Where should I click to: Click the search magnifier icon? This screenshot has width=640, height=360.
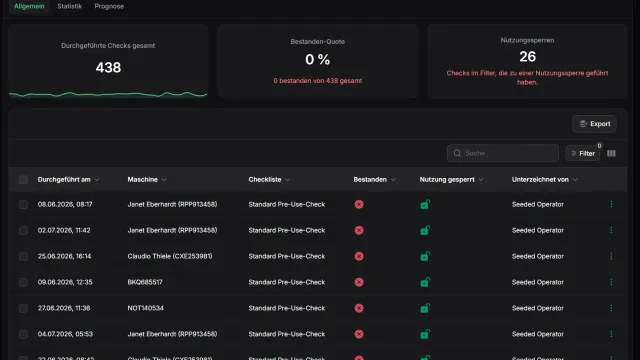click(457, 153)
